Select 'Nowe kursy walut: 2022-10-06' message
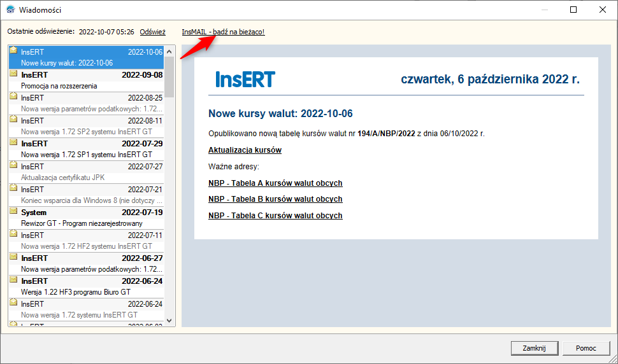 pos(86,57)
